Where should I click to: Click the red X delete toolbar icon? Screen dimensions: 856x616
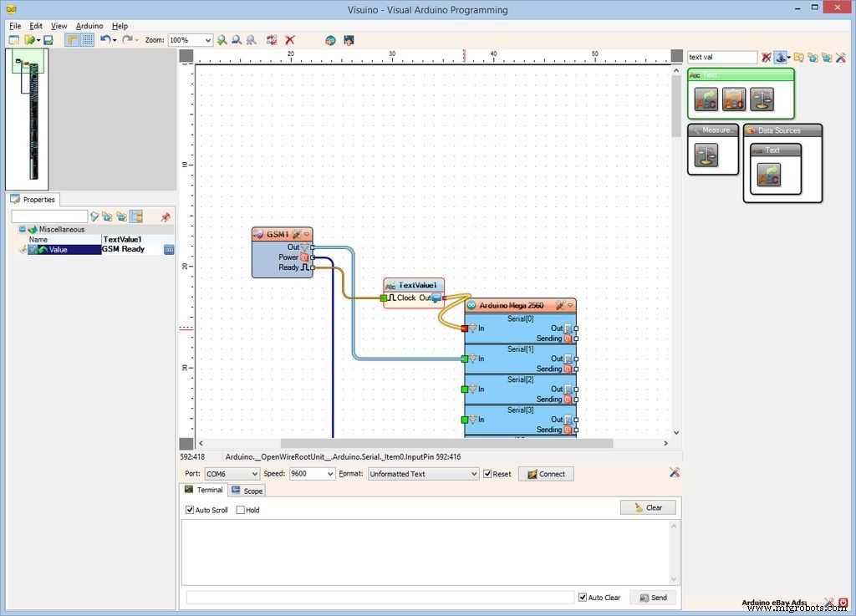(290, 40)
